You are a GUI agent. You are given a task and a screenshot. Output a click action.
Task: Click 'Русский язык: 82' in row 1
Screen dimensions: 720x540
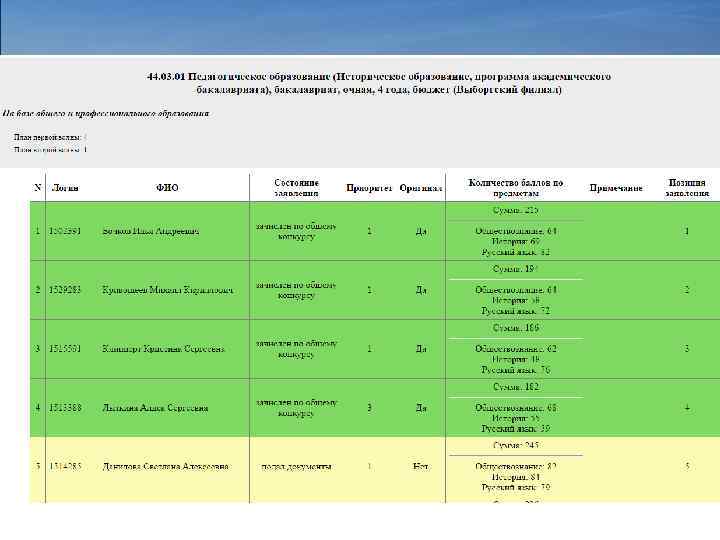point(515,252)
